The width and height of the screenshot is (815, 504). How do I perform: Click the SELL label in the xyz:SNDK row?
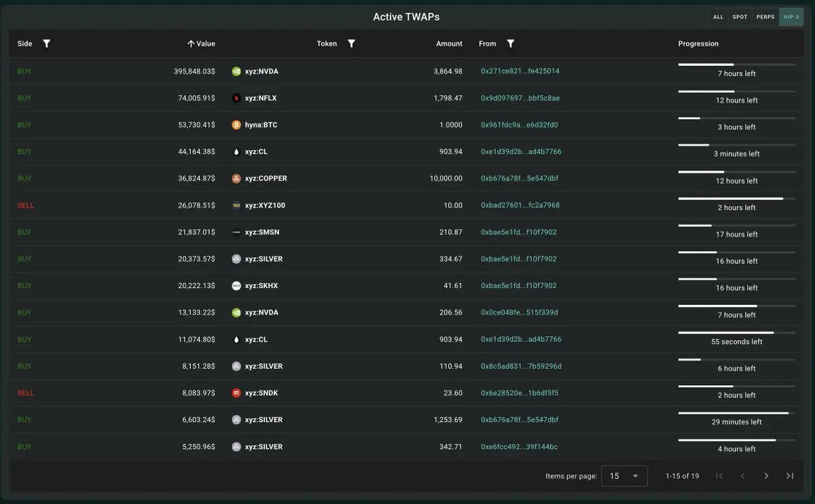pos(26,393)
